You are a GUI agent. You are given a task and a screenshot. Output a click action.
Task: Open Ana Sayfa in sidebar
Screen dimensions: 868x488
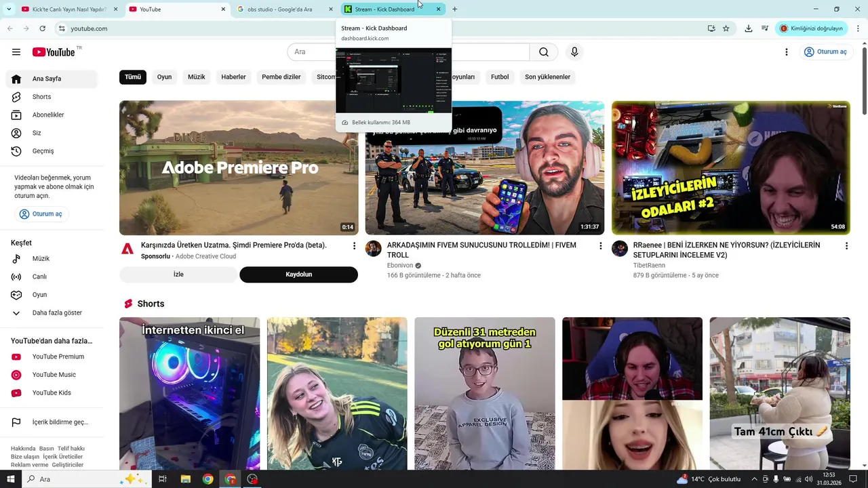coord(52,79)
